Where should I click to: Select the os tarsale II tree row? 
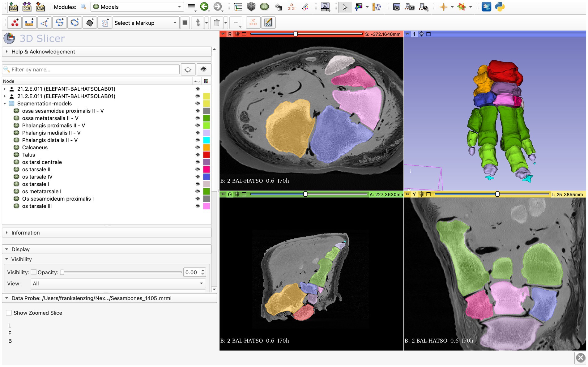pos(106,169)
